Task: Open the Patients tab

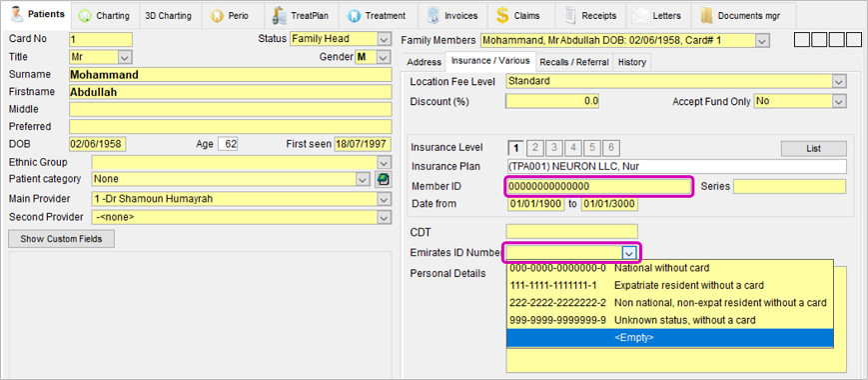Action: (37, 15)
